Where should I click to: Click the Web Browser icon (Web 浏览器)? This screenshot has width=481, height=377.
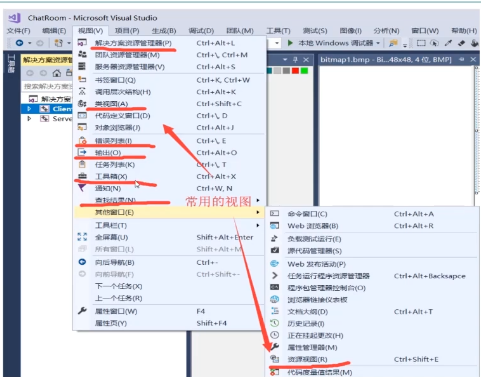tap(274, 225)
